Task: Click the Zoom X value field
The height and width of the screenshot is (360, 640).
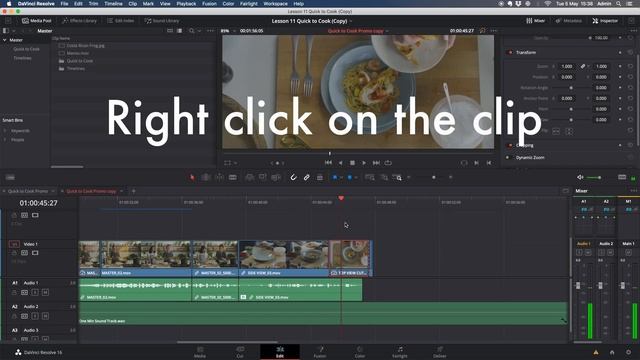Action: pyautogui.click(x=567, y=66)
